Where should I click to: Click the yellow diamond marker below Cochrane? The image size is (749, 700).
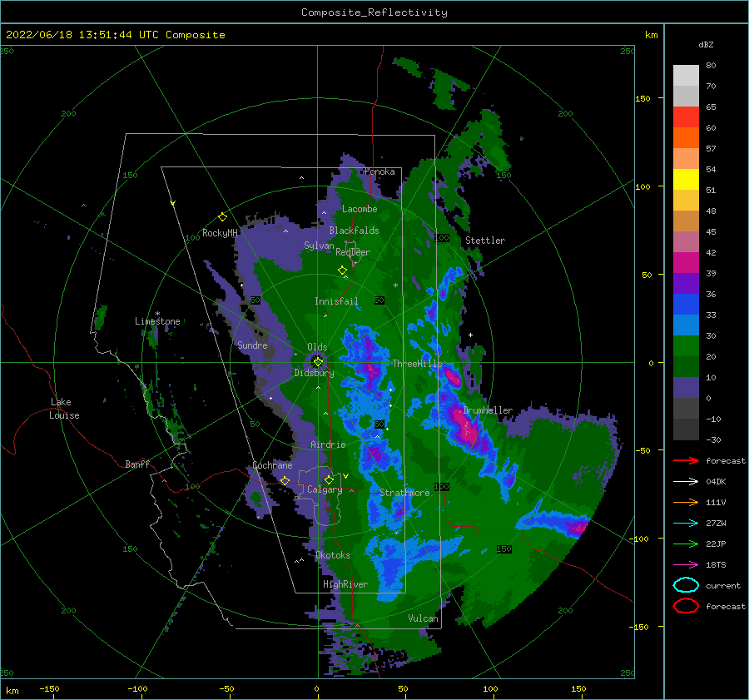(x=285, y=480)
